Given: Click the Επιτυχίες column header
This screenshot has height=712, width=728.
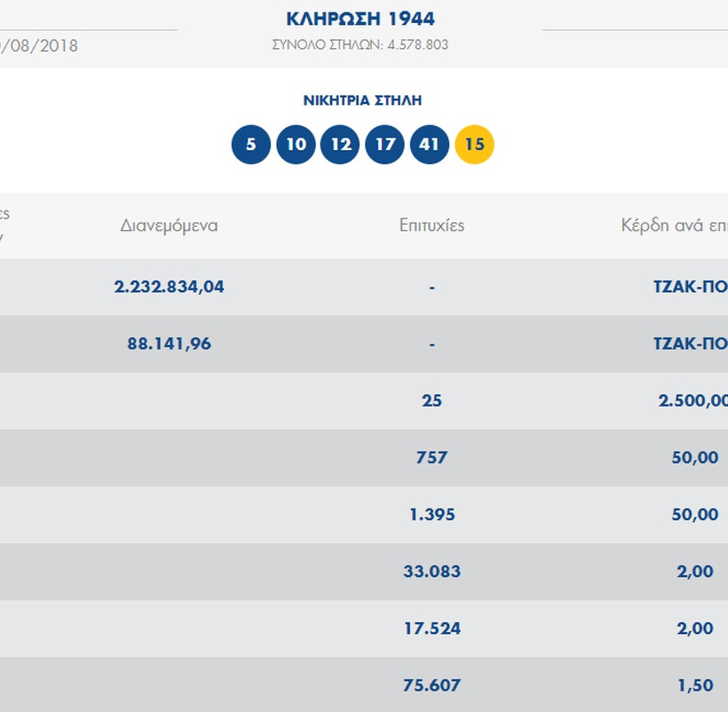Looking at the screenshot, I should (431, 225).
